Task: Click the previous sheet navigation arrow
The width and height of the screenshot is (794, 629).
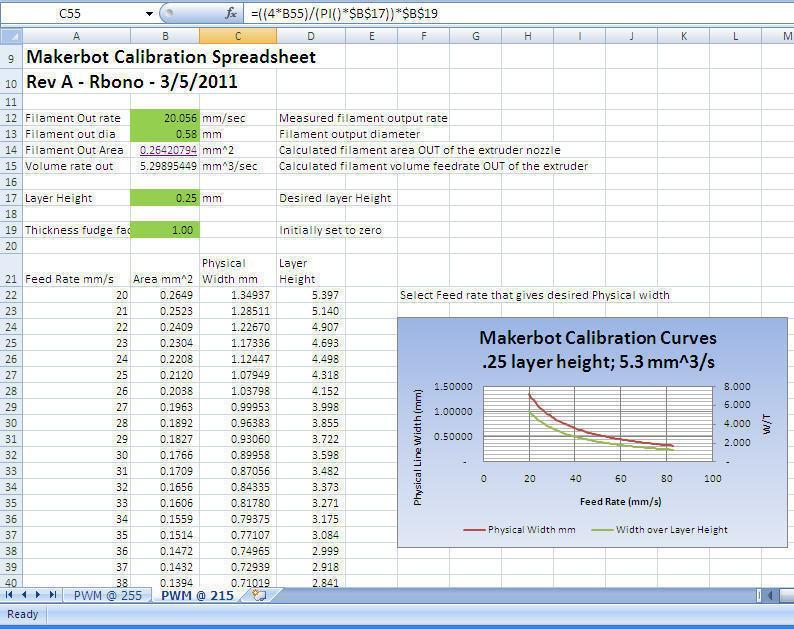Action: (24, 595)
